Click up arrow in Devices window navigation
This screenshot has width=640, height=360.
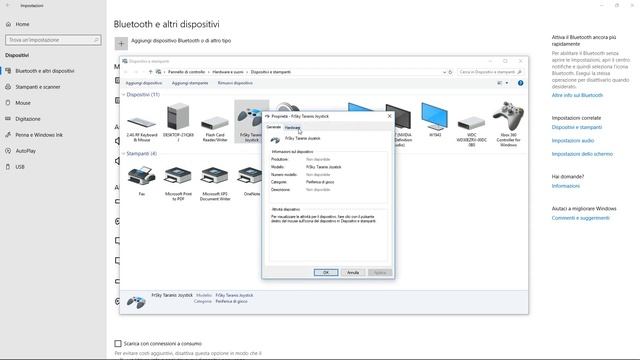coord(150,72)
